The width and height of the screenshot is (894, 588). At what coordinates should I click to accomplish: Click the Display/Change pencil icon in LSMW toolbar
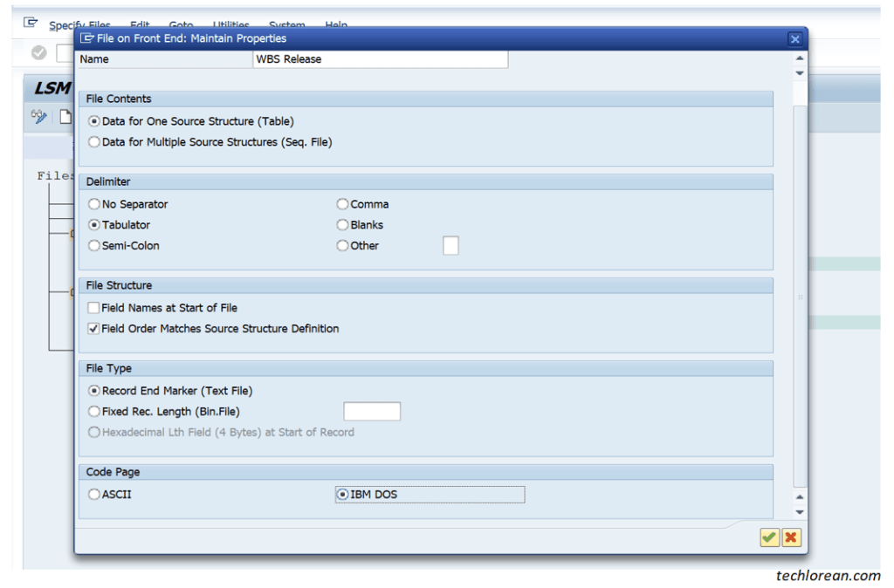tap(38, 116)
